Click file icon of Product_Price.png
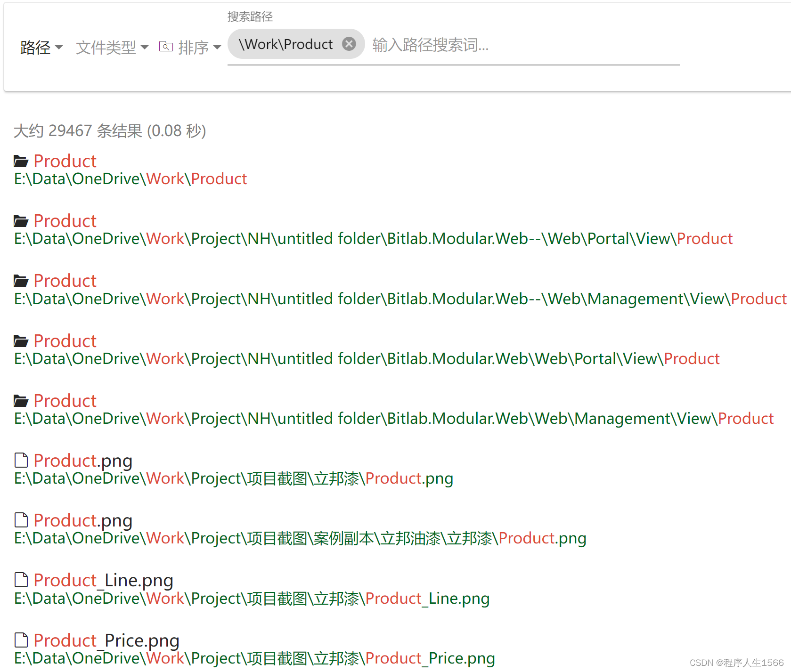 coord(21,640)
